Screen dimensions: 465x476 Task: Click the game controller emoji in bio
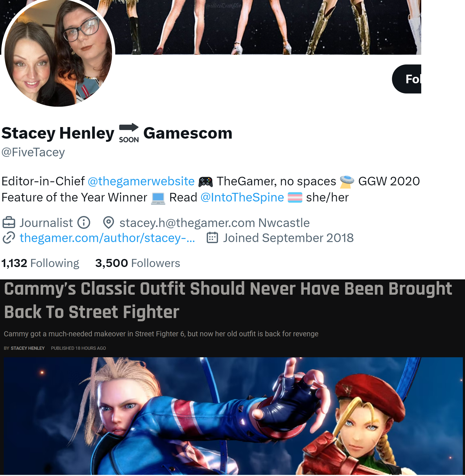point(206,182)
